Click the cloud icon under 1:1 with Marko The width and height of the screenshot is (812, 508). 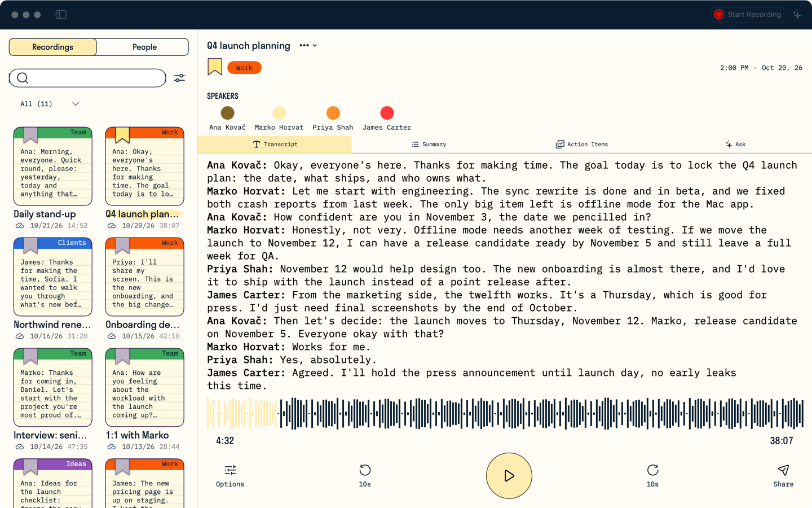112,447
